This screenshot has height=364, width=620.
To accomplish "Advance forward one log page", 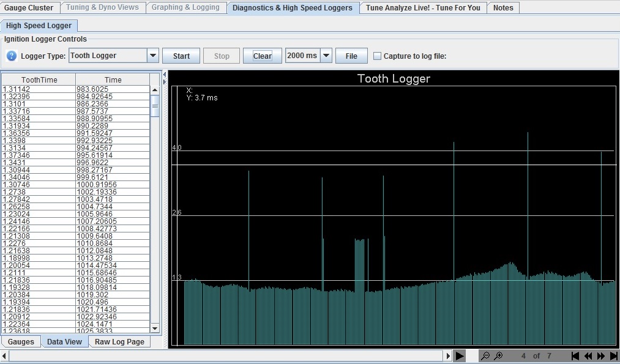I will point(601,355).
